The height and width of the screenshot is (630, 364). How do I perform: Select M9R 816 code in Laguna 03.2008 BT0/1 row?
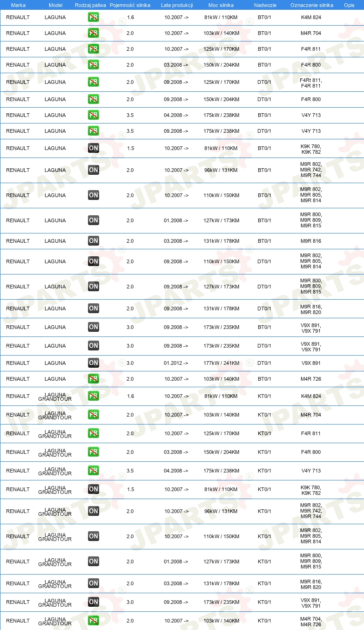tap(311, 241)
